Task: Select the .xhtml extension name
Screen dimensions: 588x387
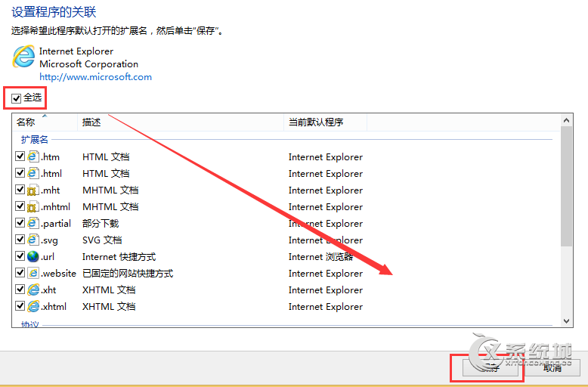Action: click(54, 306)
